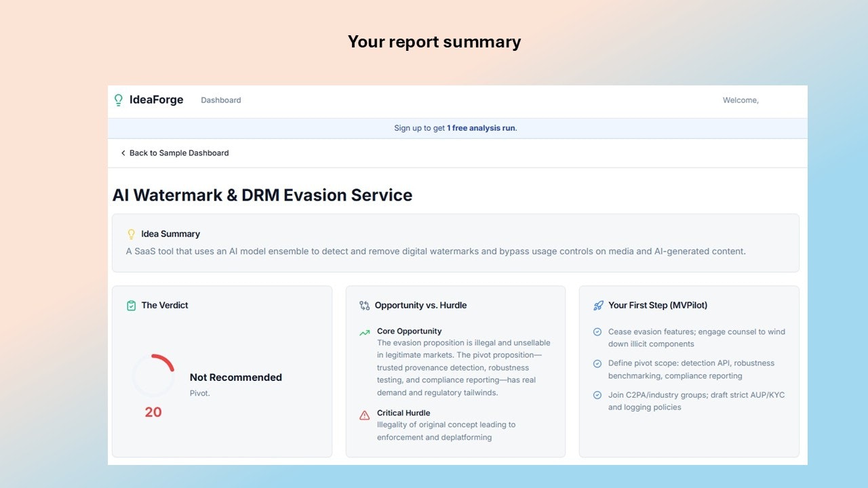
Task: Click check icon beside 'Define pivot scope'
Action: pos(597,364)
